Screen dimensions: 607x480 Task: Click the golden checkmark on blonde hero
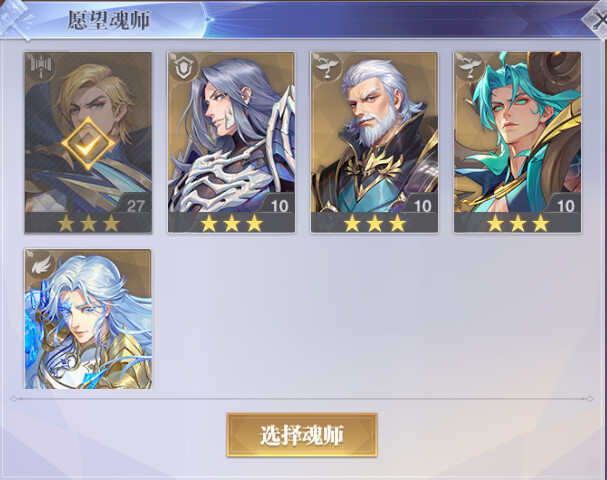[88, 144]
